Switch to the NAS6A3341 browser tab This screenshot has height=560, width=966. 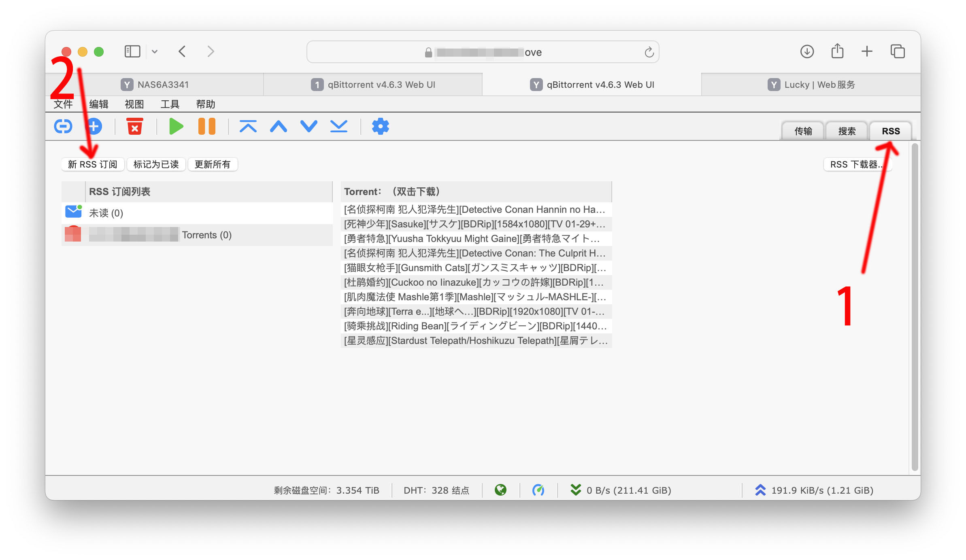pos(155,85)
